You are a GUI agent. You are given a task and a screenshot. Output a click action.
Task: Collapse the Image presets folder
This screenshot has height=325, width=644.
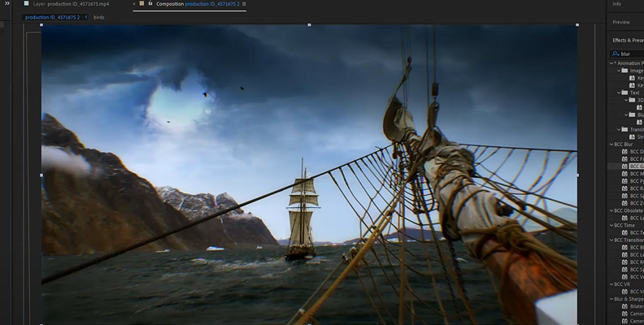coord(619,71)
